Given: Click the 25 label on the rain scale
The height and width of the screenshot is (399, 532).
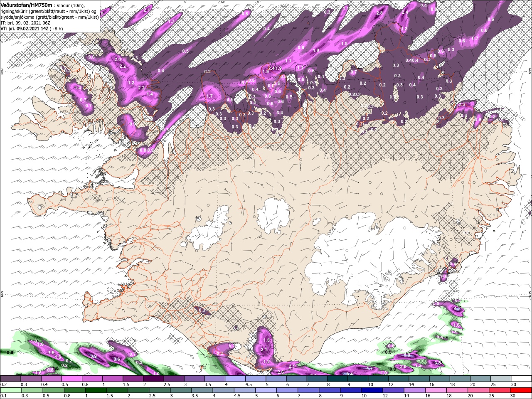Looking at the screenshot, I should 492,396.
